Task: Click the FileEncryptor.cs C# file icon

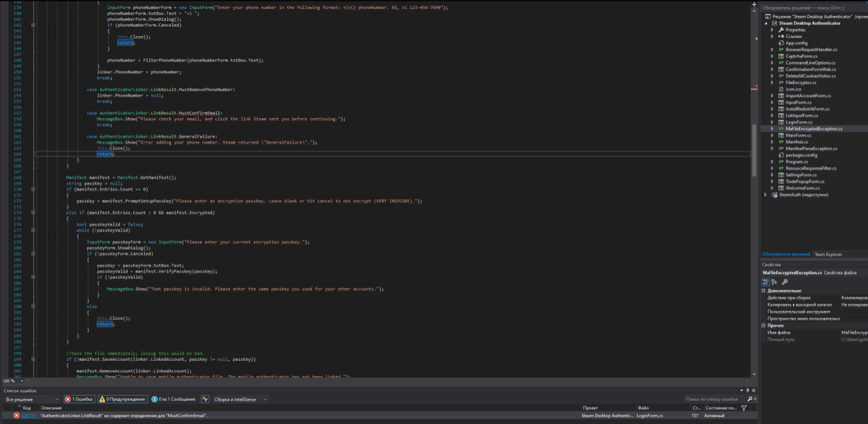Action: click(x=781, y=83)
